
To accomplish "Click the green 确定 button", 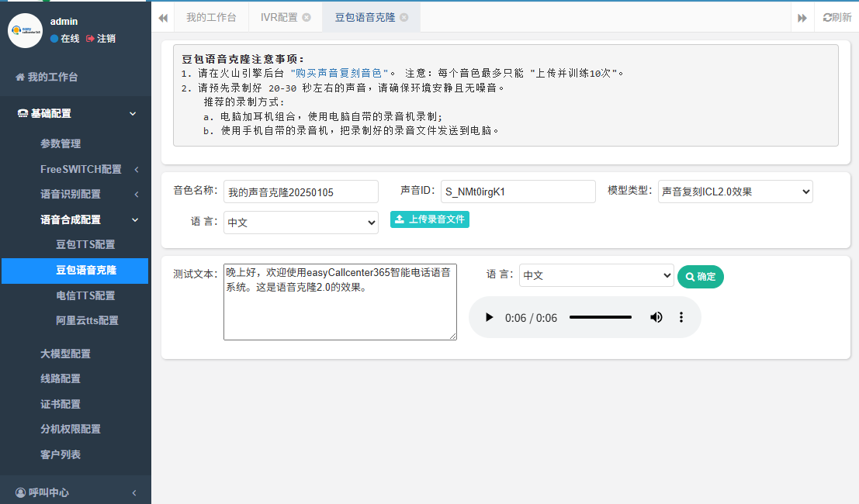I will [700, 277].
